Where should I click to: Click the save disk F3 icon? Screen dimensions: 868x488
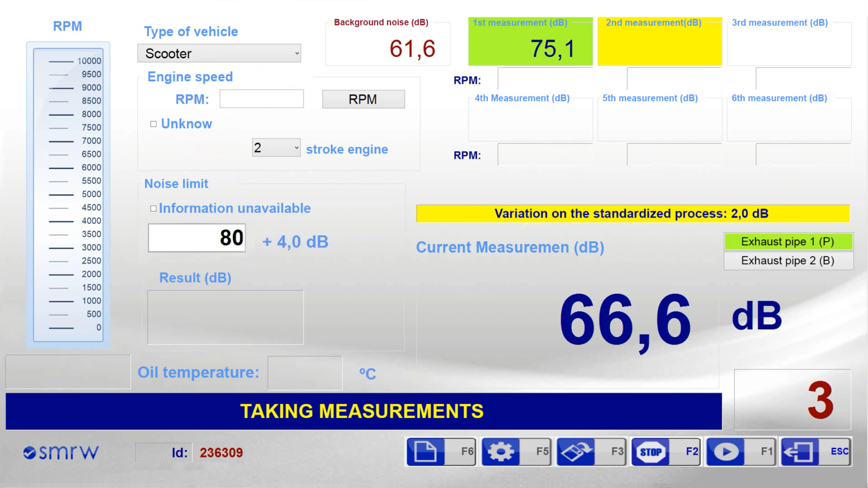[x=577, y=451]
